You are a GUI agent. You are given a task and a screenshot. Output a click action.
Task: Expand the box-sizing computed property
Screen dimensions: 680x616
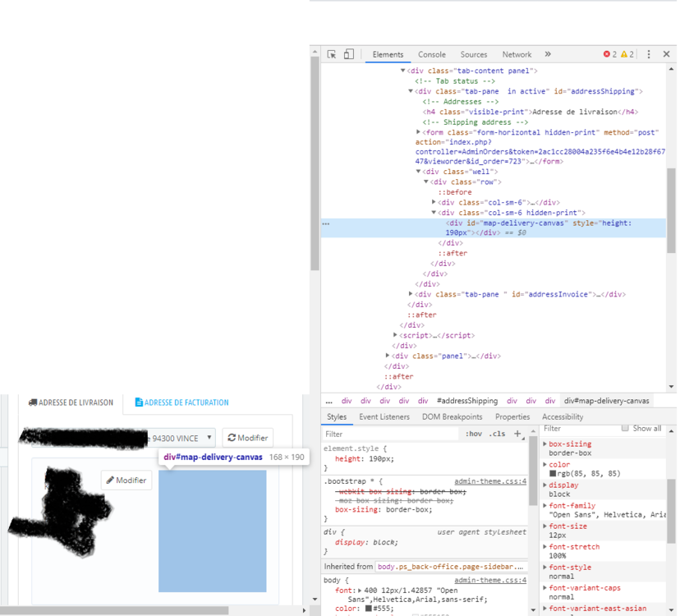(544, 444)
